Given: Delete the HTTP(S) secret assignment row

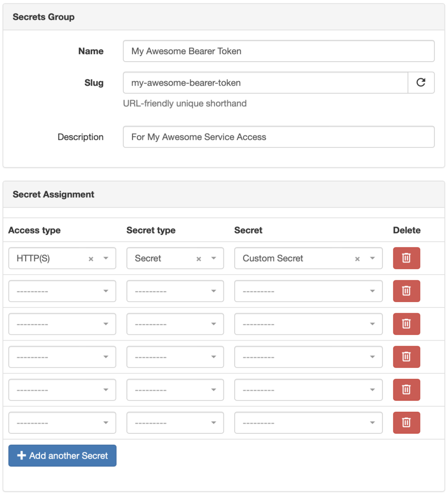Looking at the screenshot, I should [x=406, y=258].
